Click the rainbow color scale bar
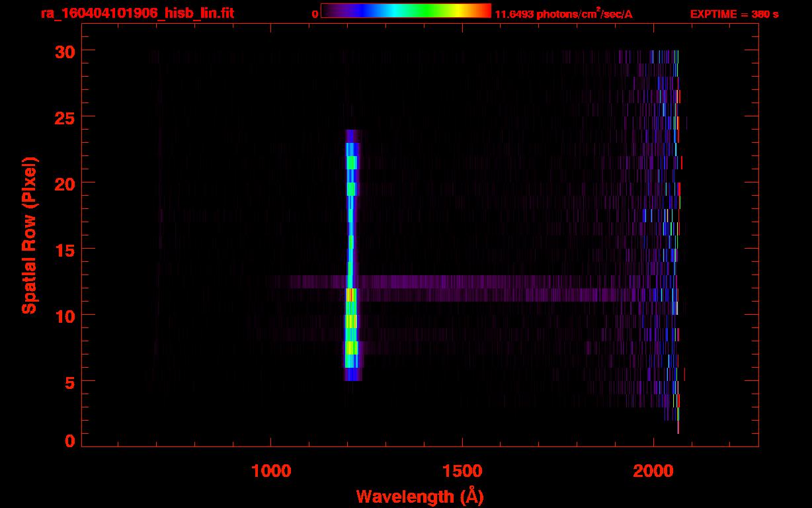The width and height of the screenshot is (812, 508). (x=405, y=11)
